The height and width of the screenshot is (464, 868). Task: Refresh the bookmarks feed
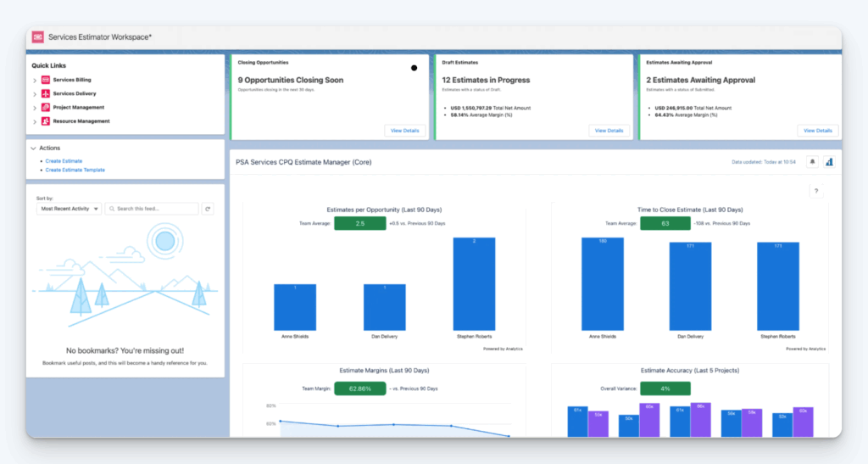(208, 209)
